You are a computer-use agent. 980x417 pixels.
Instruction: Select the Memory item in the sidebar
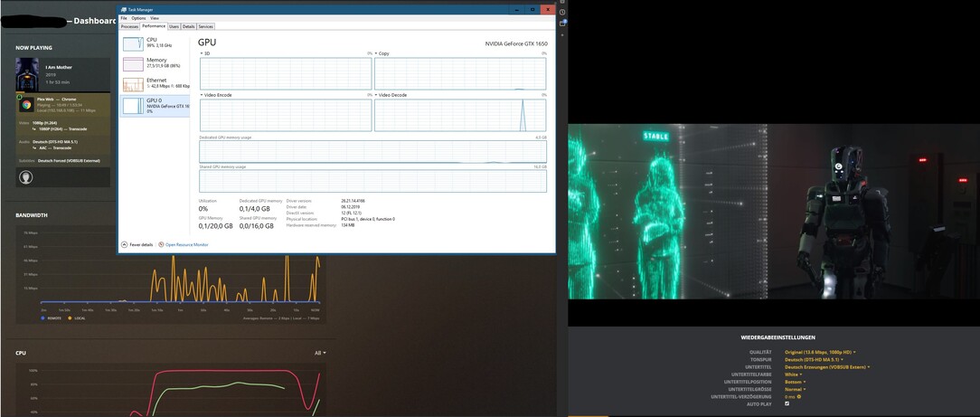[155, 63]
